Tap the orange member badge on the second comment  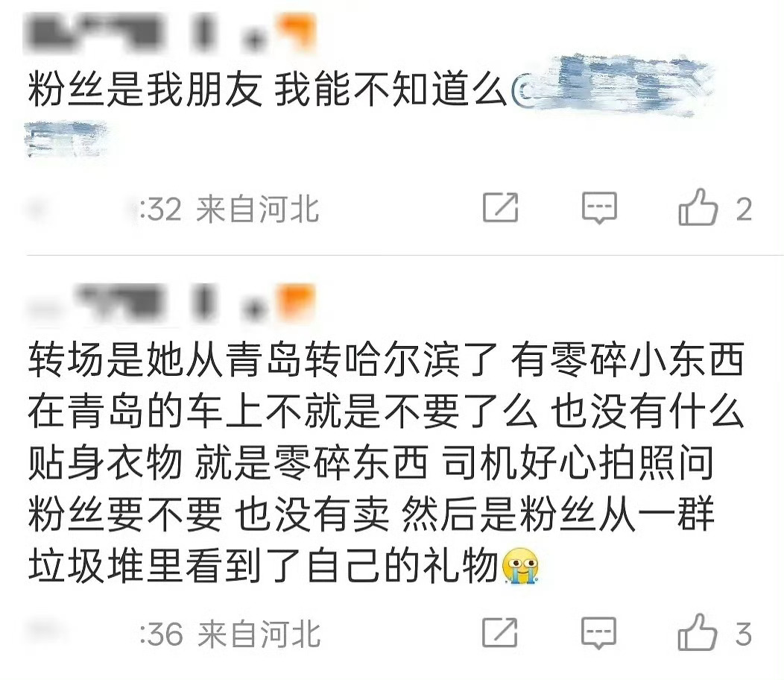click(x=297, y=300)
